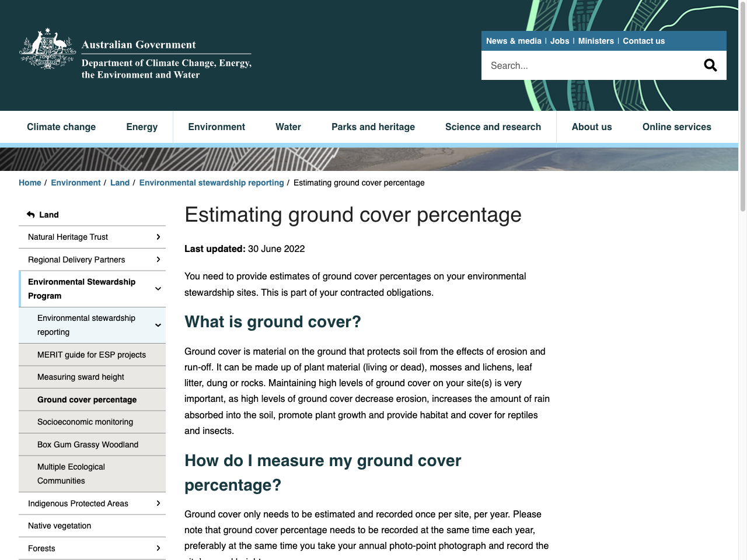Go to Home via the breadcrumb
Image resolution: width=747 pixels, height=560 pixels.
30,183
